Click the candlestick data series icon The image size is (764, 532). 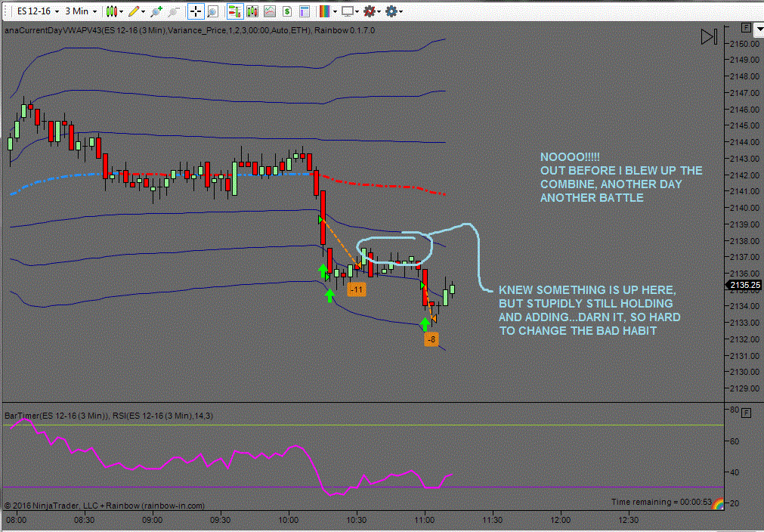tap(252, 11)
